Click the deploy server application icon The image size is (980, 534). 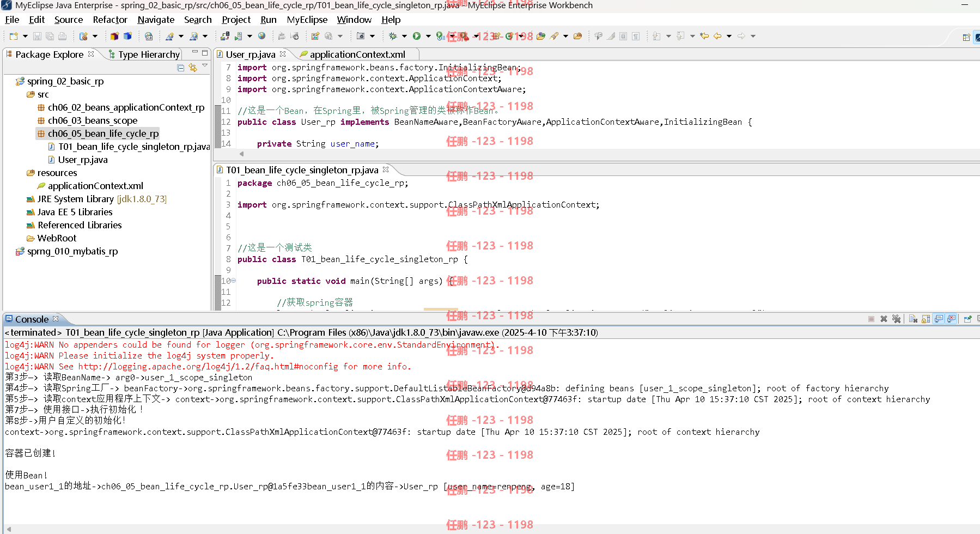click(225, 36)
